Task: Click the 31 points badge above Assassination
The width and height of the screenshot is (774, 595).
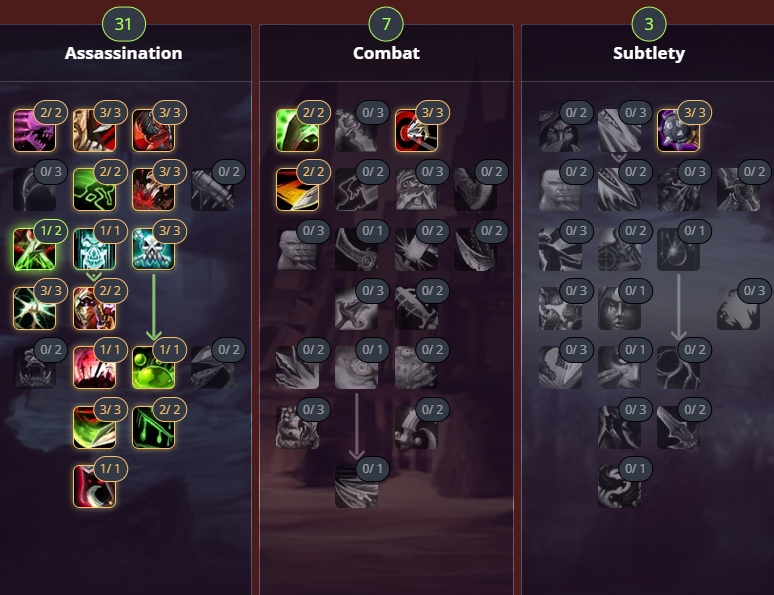Action: (123, 24)
